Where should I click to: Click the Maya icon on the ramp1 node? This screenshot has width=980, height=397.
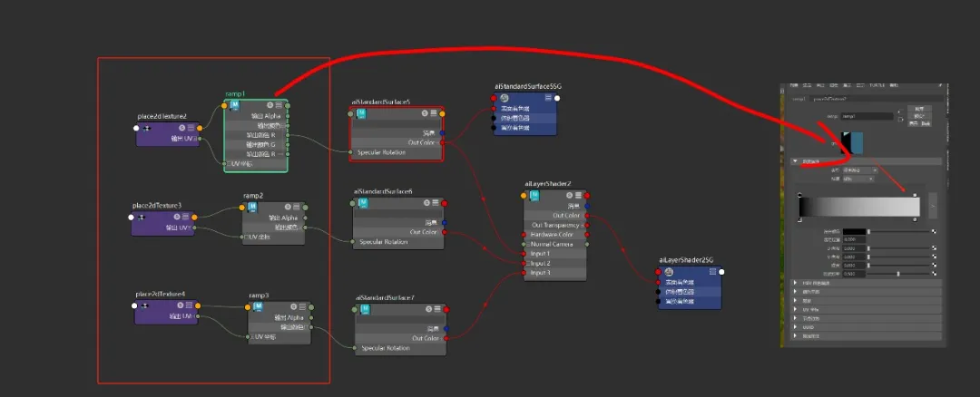tap(234, 105)
